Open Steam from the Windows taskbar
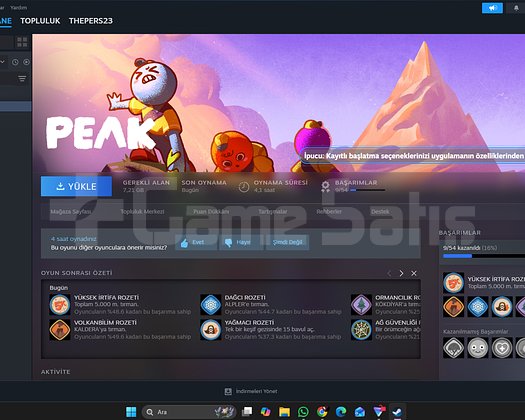The height and width of the screenshot is (420, 525). 397,412
